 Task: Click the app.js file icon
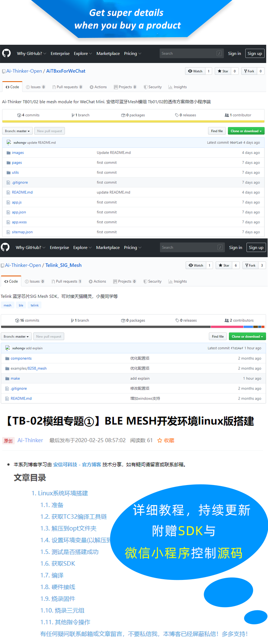8,202
